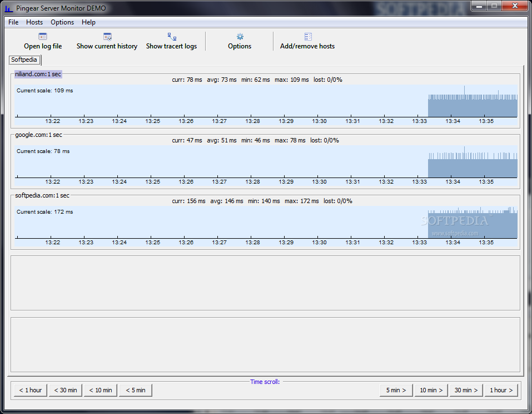Maximize the Pingear window
This screenshot has height=414, width=532.
click(494, 6)
